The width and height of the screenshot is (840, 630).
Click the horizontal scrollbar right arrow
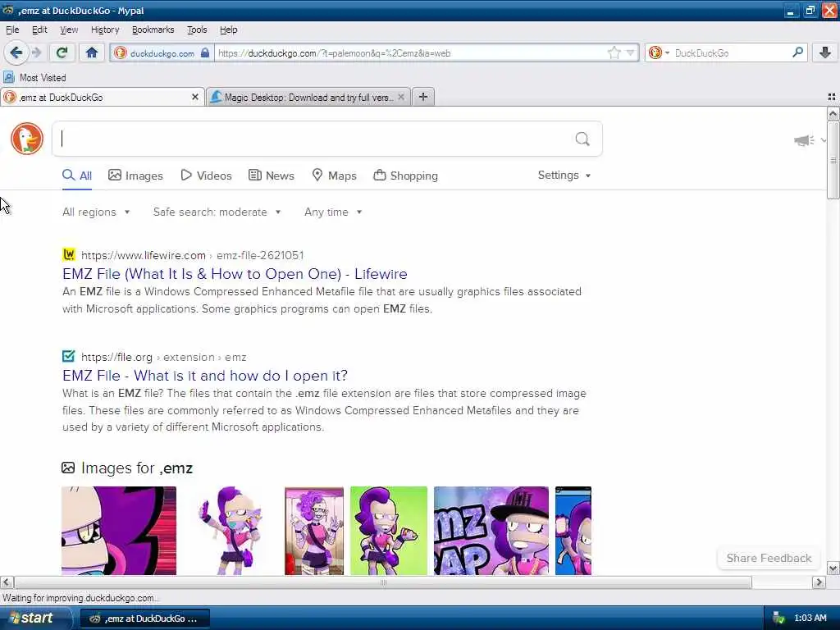coord(819,582)
